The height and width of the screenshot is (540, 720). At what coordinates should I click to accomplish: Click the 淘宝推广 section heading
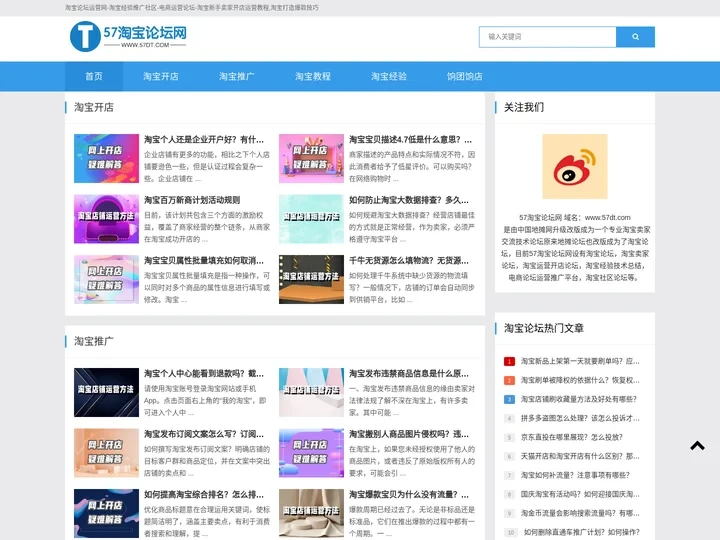pos(94,341)
